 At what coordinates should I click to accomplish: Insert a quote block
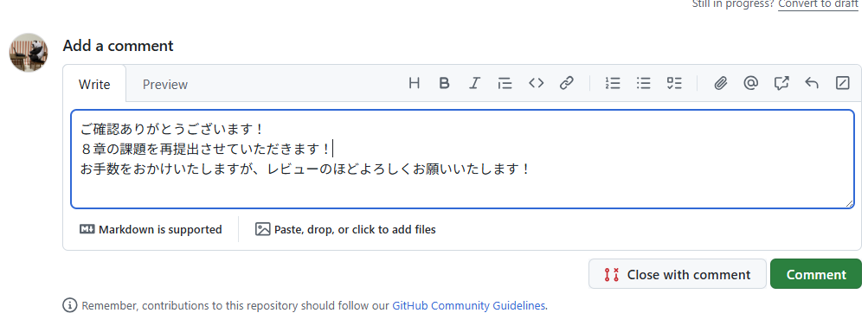tap(505, 84)
